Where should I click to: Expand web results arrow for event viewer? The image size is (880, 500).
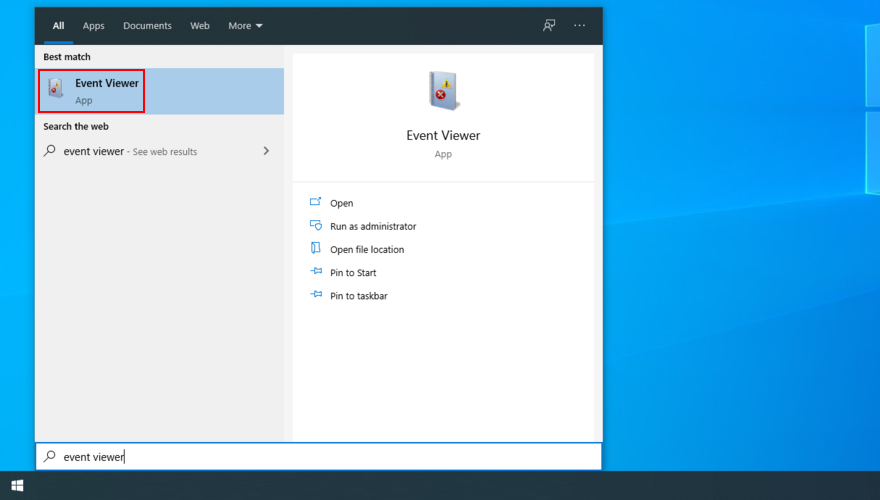(x=266, y=151)
